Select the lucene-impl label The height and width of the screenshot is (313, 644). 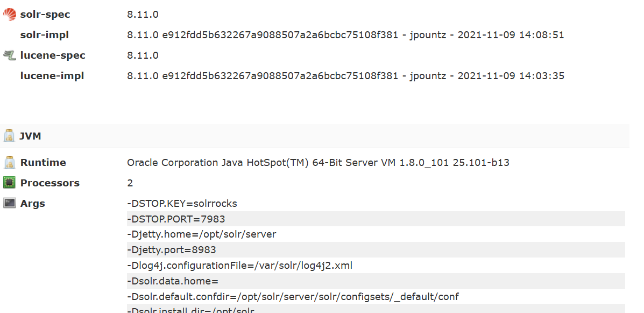pyautogui.click(x=52, y=76)
